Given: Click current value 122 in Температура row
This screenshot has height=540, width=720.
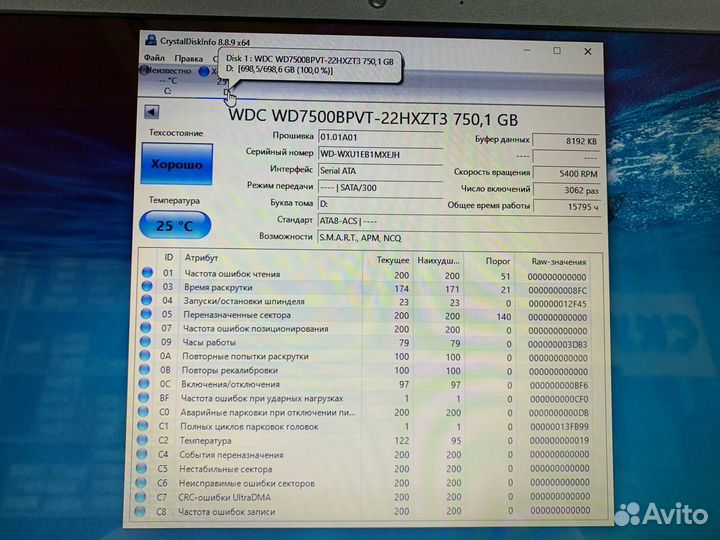Looking at the screenshot, I should click(x=401, y=441).
